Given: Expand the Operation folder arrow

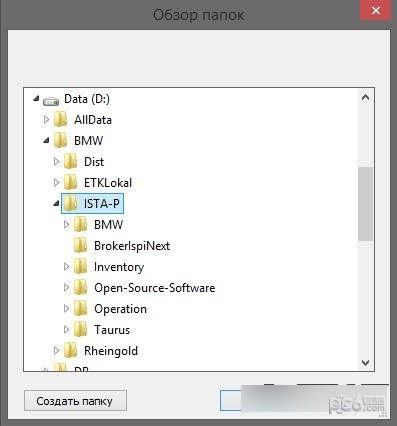Looking at the screenshot, I should pos(66,308).
